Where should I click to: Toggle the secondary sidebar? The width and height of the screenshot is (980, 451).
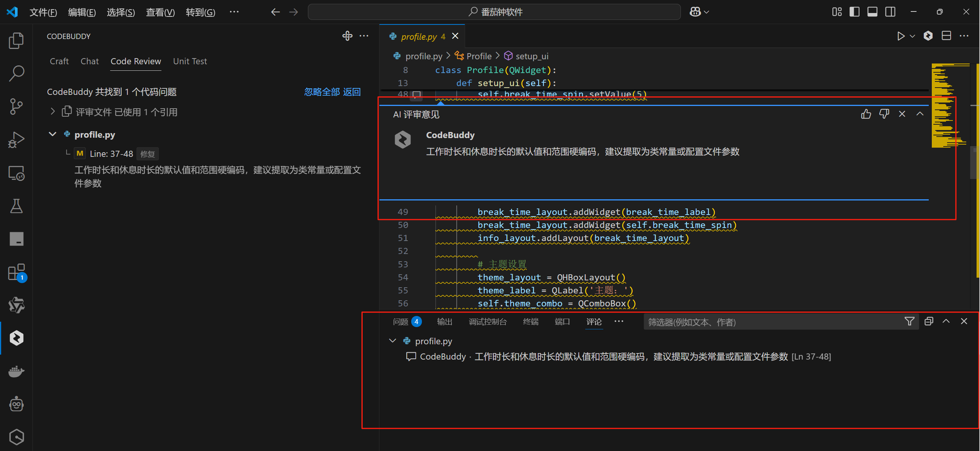click(890, 11)
